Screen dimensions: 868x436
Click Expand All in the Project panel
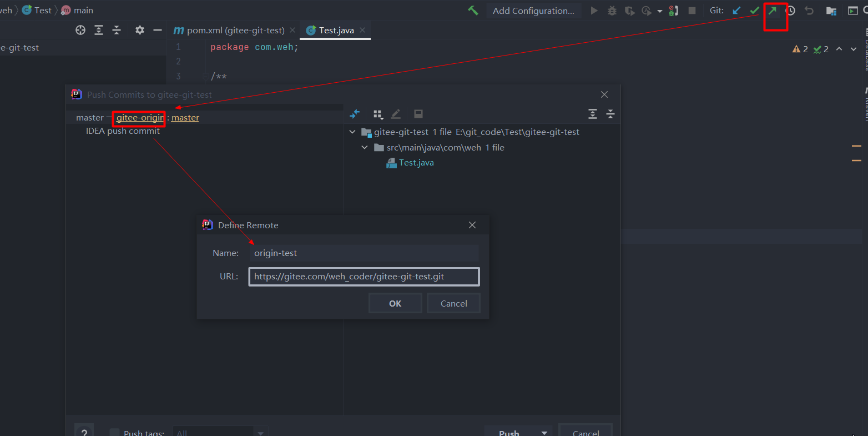pyautogui.click(x=99, y=30)
